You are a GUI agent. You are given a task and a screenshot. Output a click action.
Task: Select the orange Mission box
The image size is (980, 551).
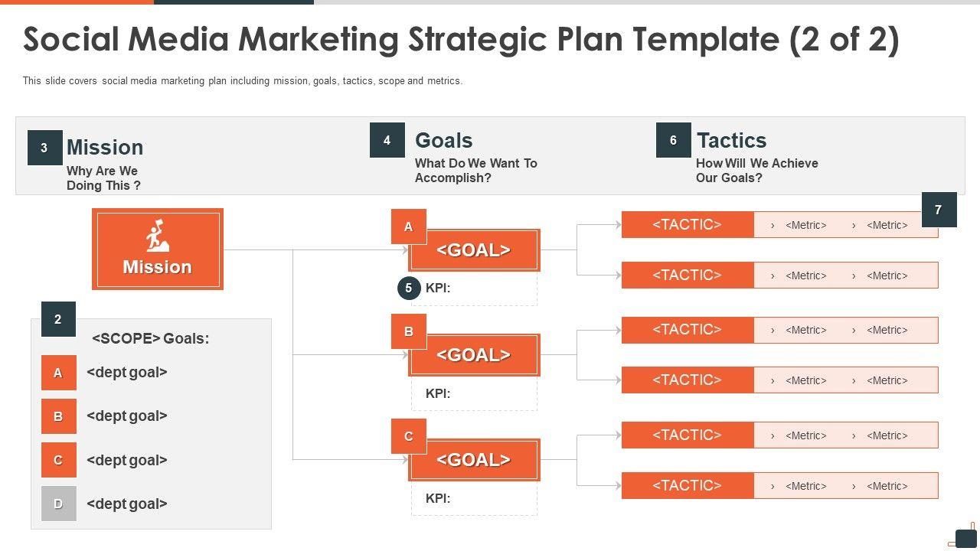click(157, 249)
